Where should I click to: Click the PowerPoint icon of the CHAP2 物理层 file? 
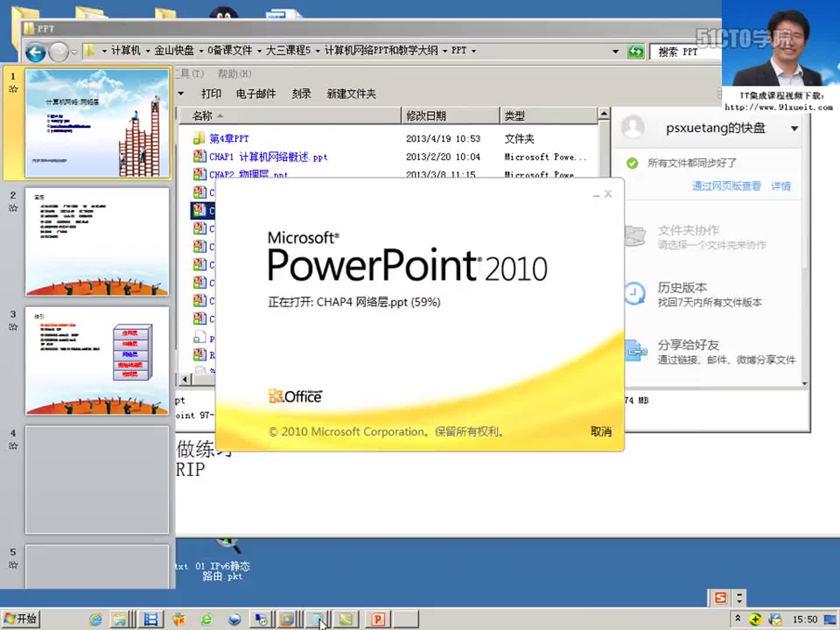[x=199, y=174]
